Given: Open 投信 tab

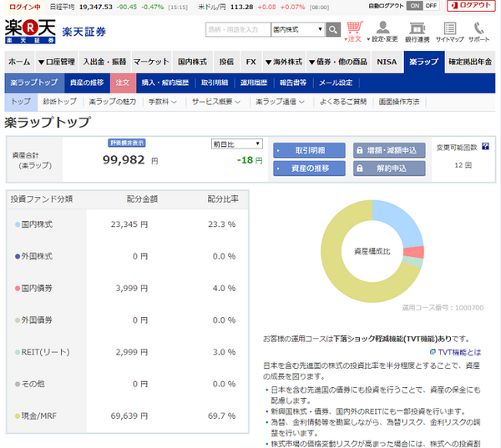Looking at the screenshot, I should [x=226, y=62].
